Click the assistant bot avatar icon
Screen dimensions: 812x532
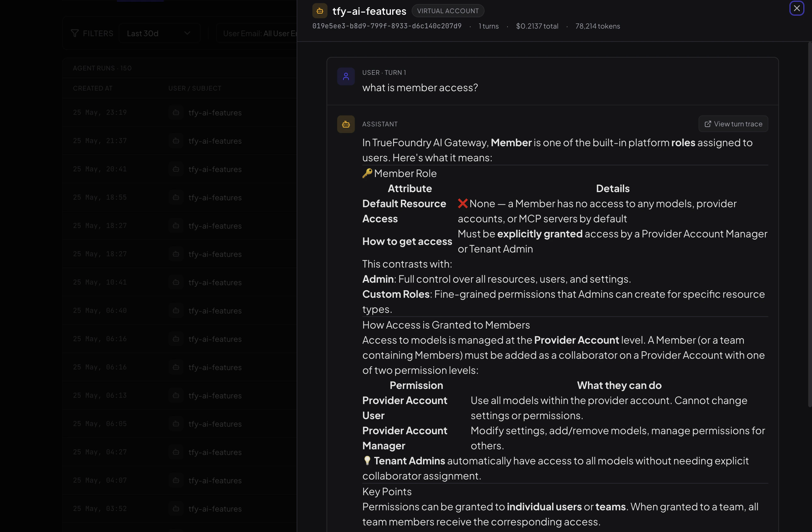pyautogui.click(x=346, y=124)
